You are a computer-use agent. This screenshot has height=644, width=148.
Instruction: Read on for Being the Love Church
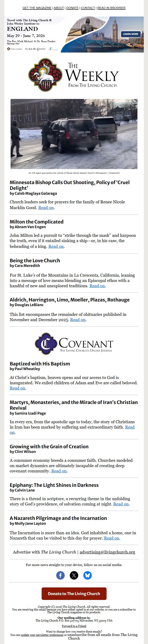(97, 286)
